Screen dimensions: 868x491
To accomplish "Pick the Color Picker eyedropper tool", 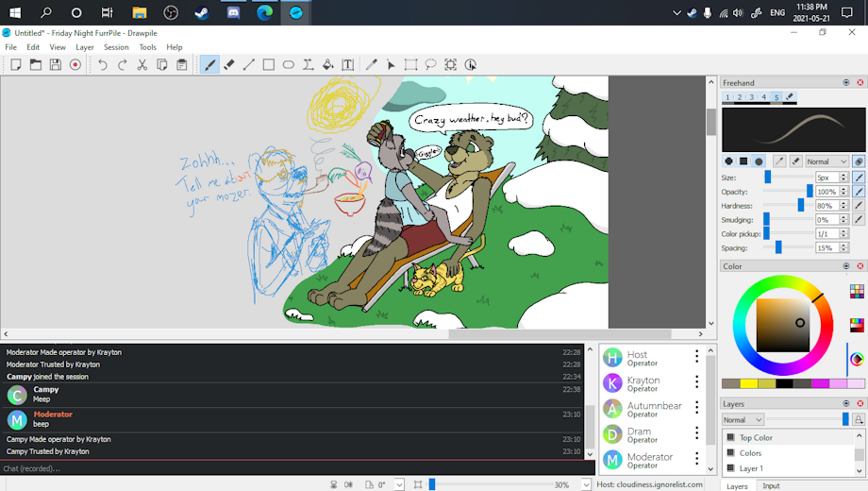I will click(371, 64).
